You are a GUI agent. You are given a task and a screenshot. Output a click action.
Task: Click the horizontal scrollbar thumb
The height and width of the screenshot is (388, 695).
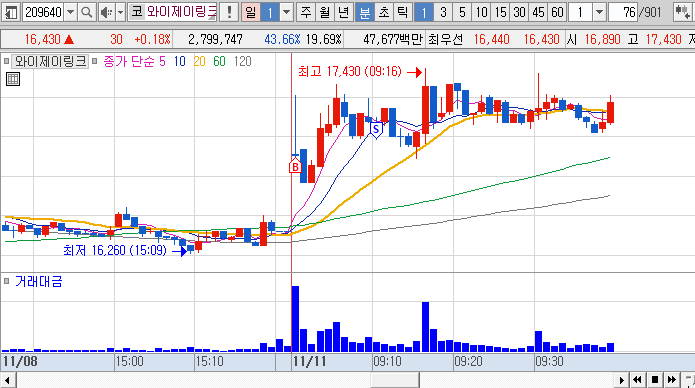[395, 380]
